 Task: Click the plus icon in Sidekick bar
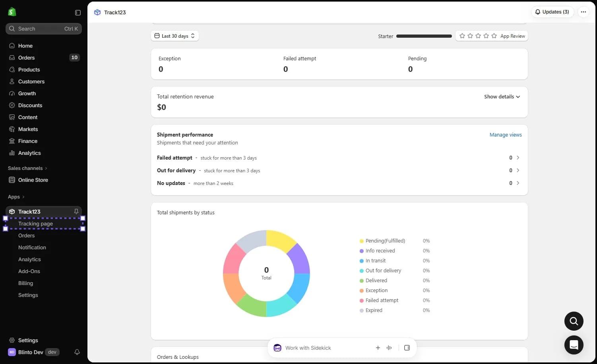coord(378,348)
